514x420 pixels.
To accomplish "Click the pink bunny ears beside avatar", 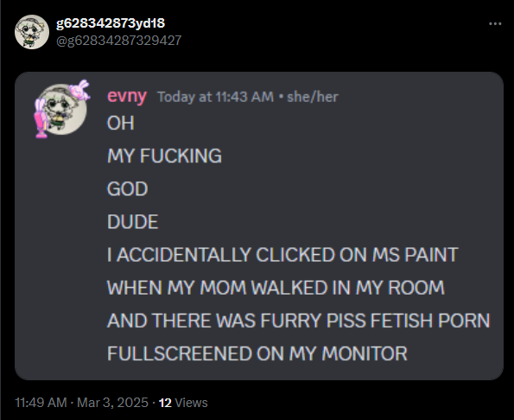I will click(41, 118).
